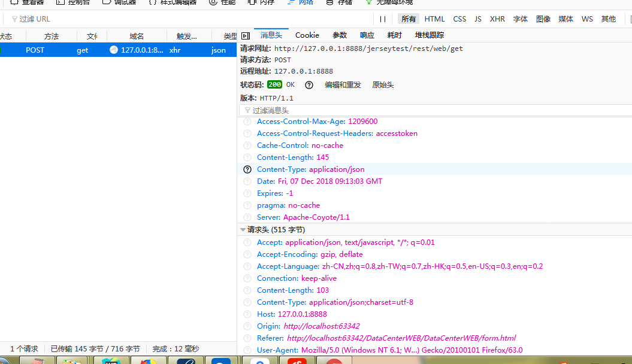Click the 已传输 145 字节 / 716 字节 entry

pyautogui.click(x=95, y=348)
